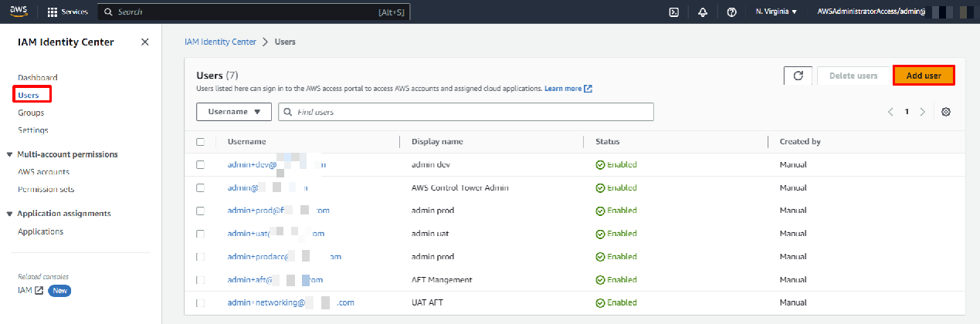This screenshot has width=980, height=324.
Task: Click into the Find users search field
Action: [x=471, y=112]
